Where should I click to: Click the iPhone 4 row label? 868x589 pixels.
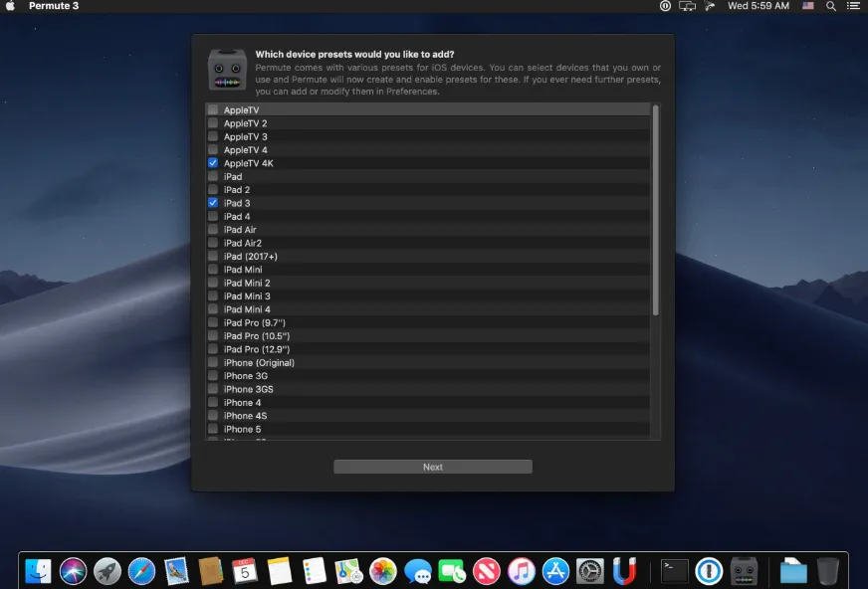243,403
